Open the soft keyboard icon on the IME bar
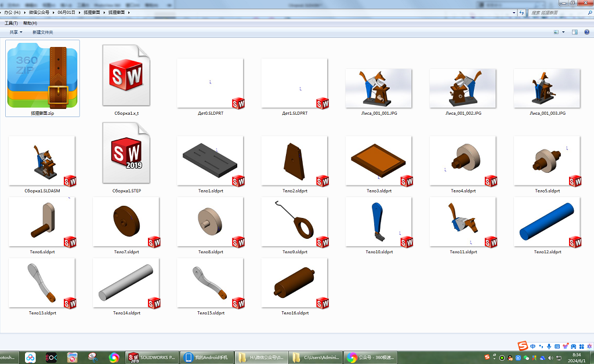Image resolution: width=594 pixels, height=364 pixels. click(557, 346)
